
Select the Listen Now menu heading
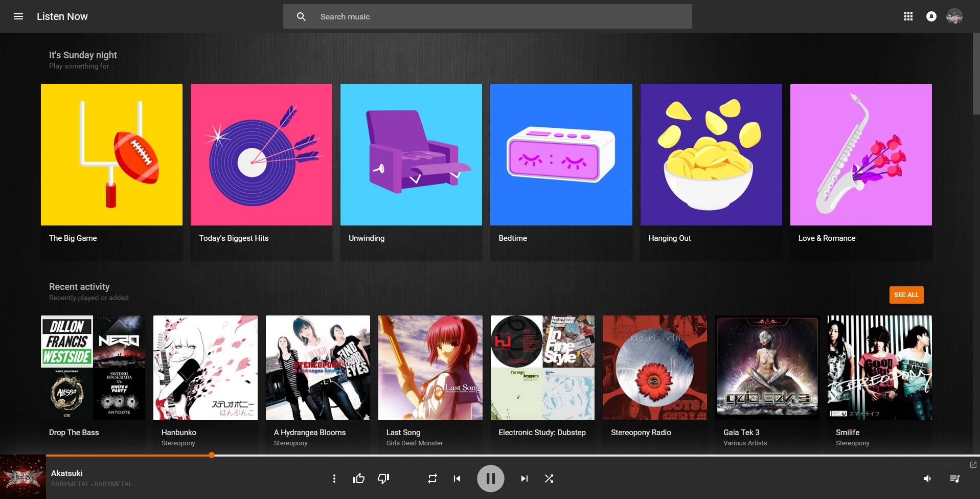(x=62, y=16)
